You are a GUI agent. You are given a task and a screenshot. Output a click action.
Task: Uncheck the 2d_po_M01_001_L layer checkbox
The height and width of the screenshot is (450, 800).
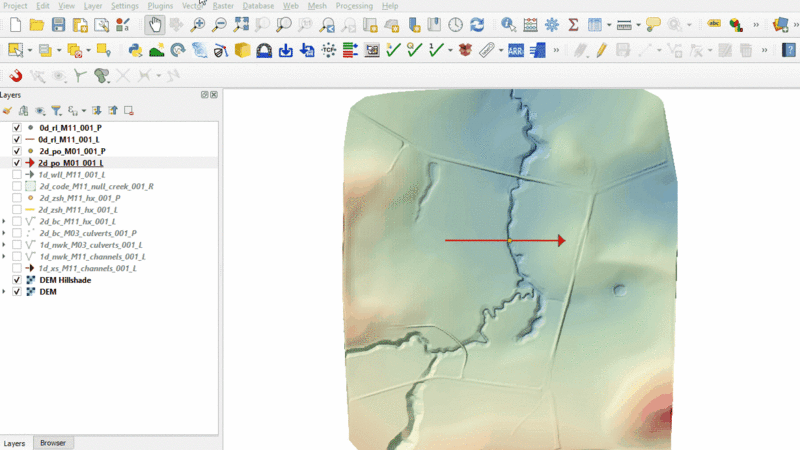17,162
